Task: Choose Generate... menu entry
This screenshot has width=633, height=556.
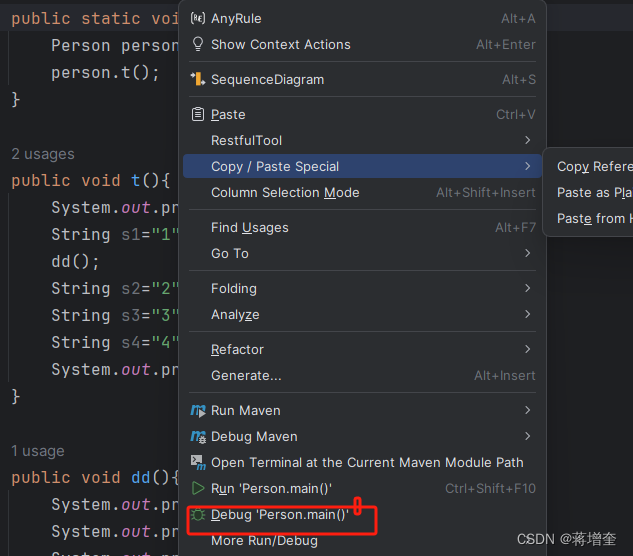Action: coord(362,376)
